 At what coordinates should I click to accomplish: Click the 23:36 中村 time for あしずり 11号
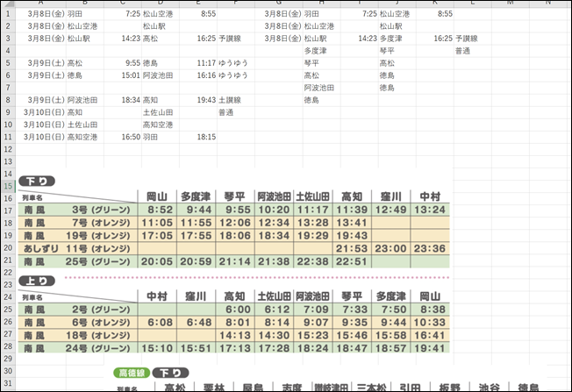pos(429,249)
